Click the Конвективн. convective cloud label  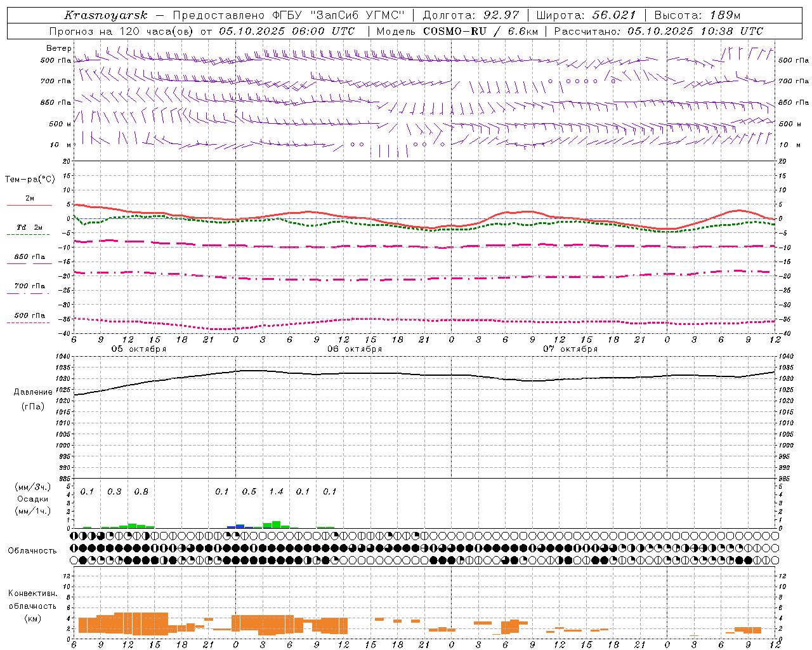tap(32, 594)
